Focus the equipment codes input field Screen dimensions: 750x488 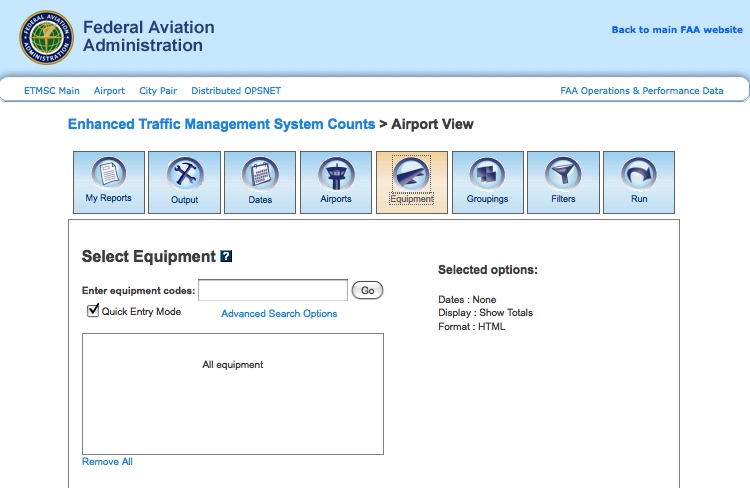273,290
